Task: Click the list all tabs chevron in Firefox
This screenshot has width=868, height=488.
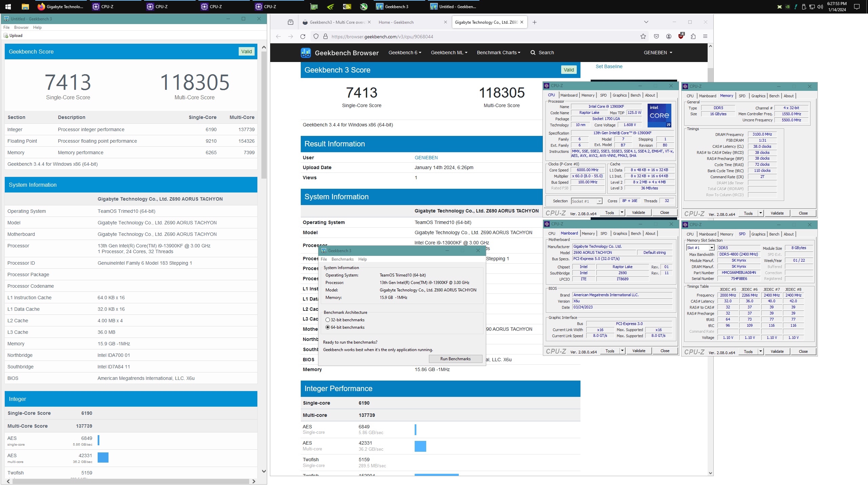Action: [x=646, y=22]
